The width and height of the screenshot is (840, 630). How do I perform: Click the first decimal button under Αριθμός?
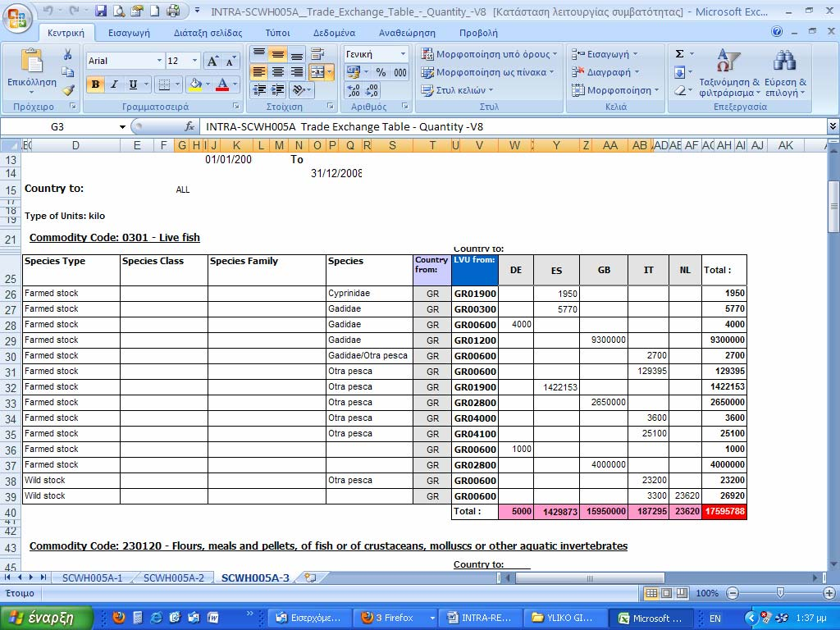[354, 89]
